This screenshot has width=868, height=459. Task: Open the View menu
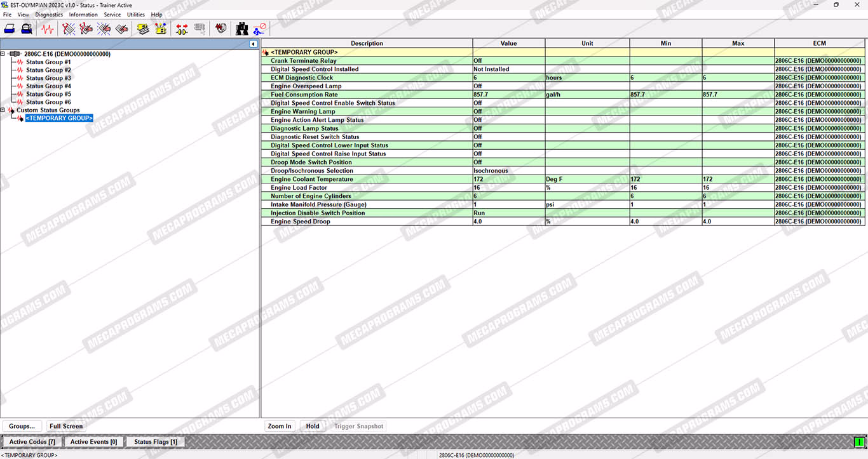[24, 15]
